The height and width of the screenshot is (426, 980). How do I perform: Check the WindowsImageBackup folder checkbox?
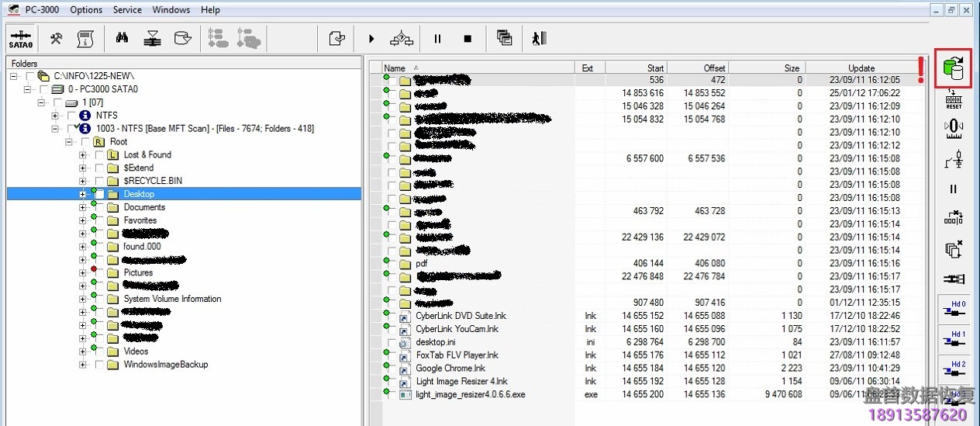point(99,365)
